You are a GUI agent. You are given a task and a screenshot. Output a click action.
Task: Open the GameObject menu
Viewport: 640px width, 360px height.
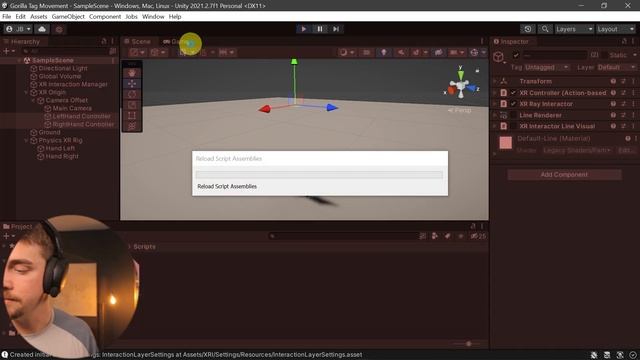(68, 17)
